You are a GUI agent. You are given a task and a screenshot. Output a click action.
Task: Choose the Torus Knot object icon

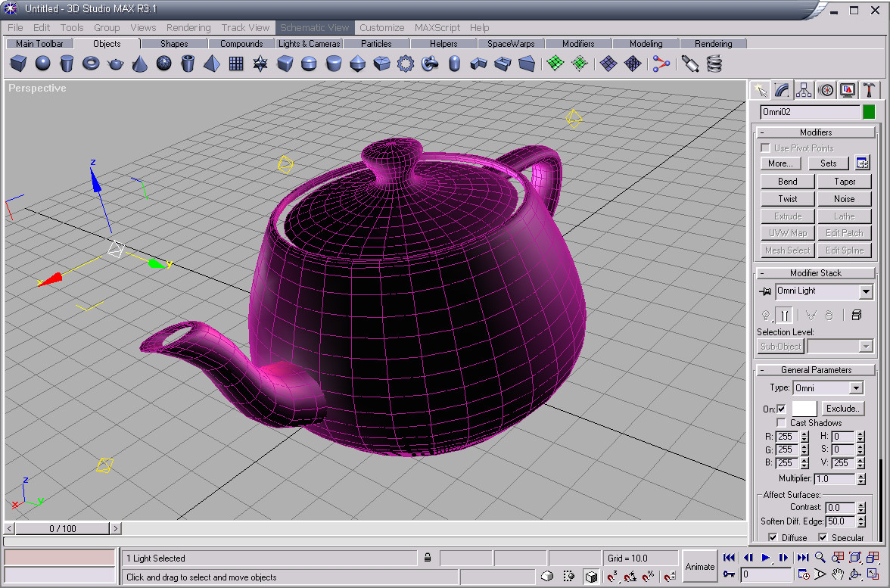(x=430, y=64)
